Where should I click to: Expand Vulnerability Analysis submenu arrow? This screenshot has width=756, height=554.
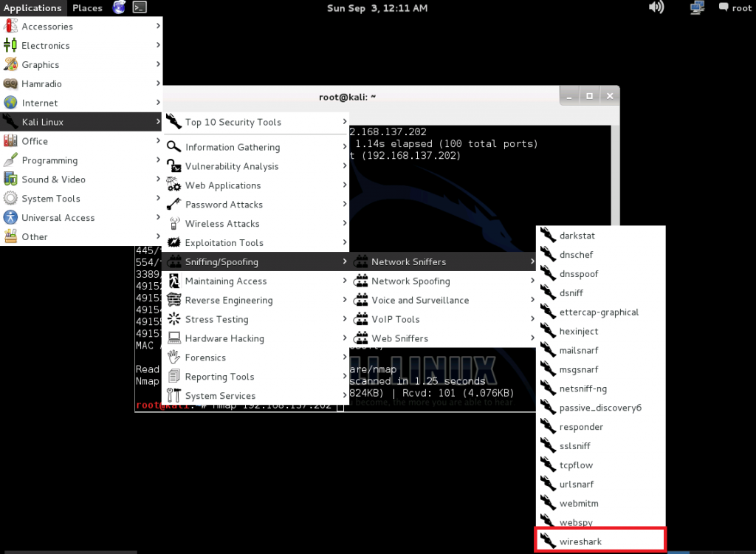[x=345, y=166]
